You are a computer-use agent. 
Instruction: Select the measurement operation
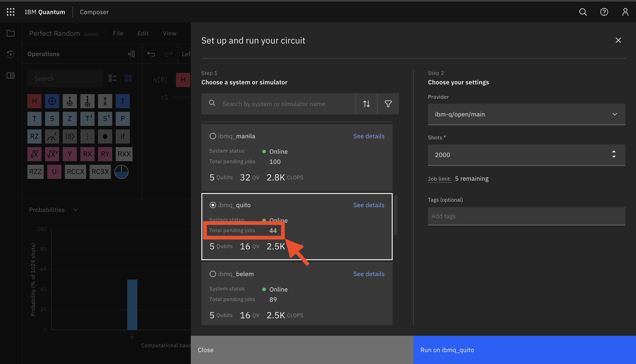(52, 136)
